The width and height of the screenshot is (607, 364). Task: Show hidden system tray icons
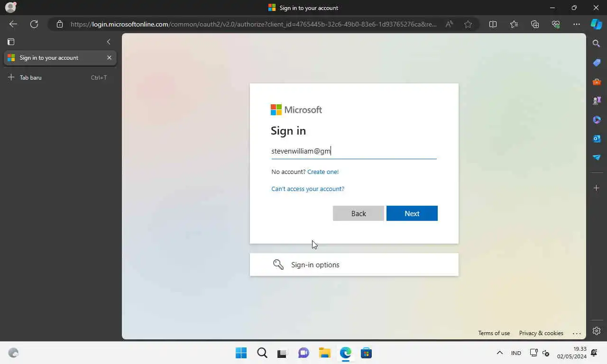point(499,353)
